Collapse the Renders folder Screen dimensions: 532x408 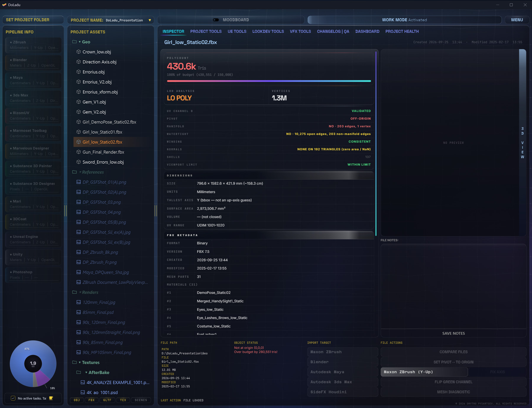point(80,292)
